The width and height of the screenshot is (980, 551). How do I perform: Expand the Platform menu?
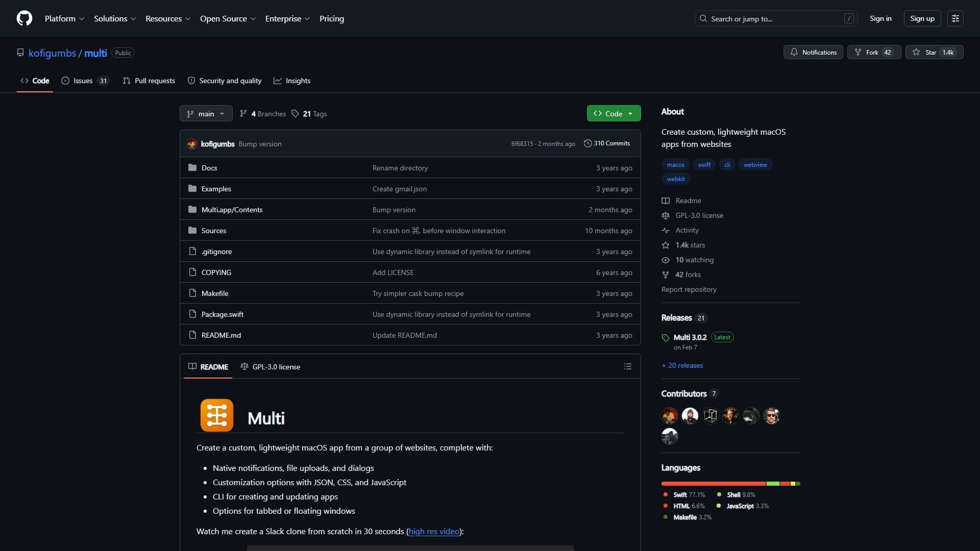click(x=64, y=18)
